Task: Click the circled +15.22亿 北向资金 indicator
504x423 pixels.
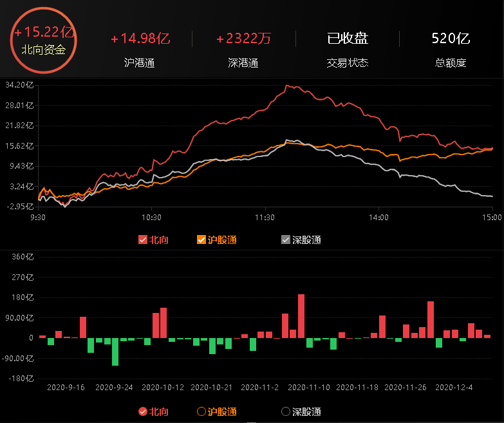Action: (x=43, y=40)
